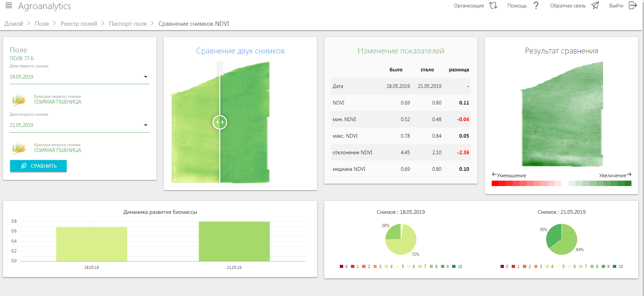
Task: Navigate to Паспорт поля breadcrumb
Action: [x=128, y=24]
